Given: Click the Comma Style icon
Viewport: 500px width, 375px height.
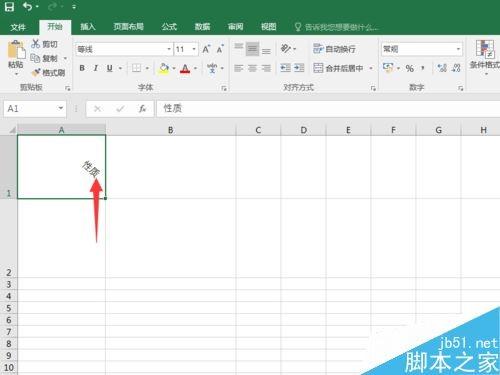Looking at the screenshot, I should point(423,68).
